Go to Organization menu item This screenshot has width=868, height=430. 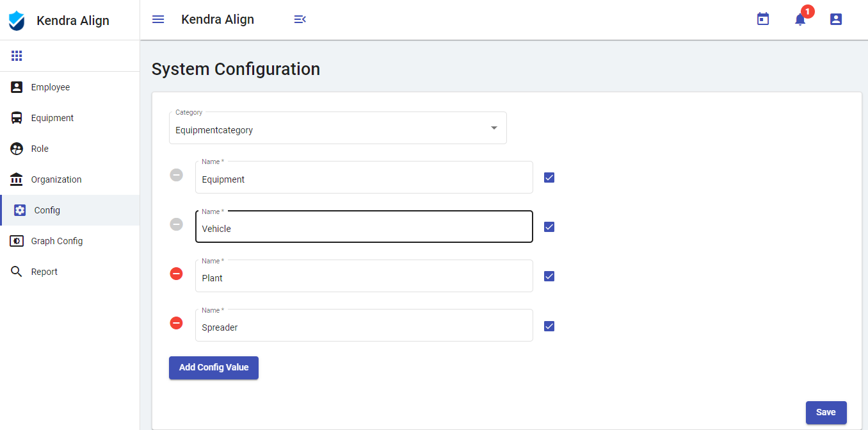click(x=70, y=179)
